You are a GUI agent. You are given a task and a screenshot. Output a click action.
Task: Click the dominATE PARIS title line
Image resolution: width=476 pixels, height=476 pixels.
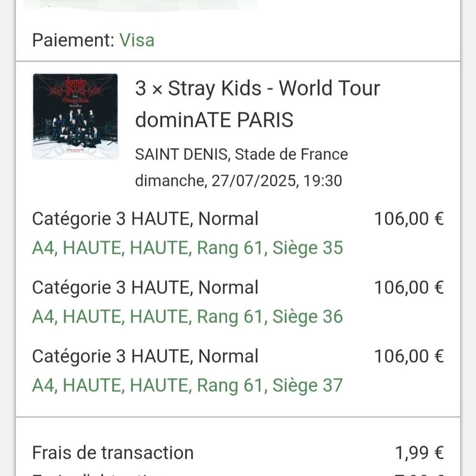[214, 119]
